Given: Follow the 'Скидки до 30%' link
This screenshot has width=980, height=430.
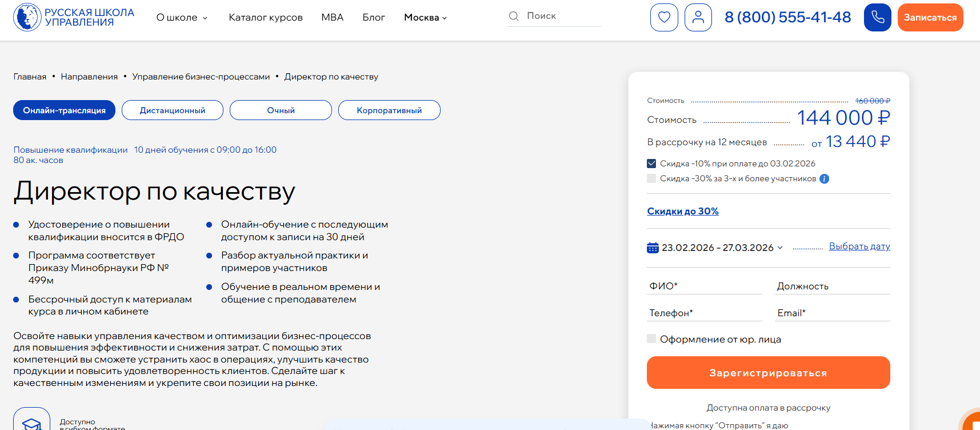Looking at the screenshot, I should 683,211.
